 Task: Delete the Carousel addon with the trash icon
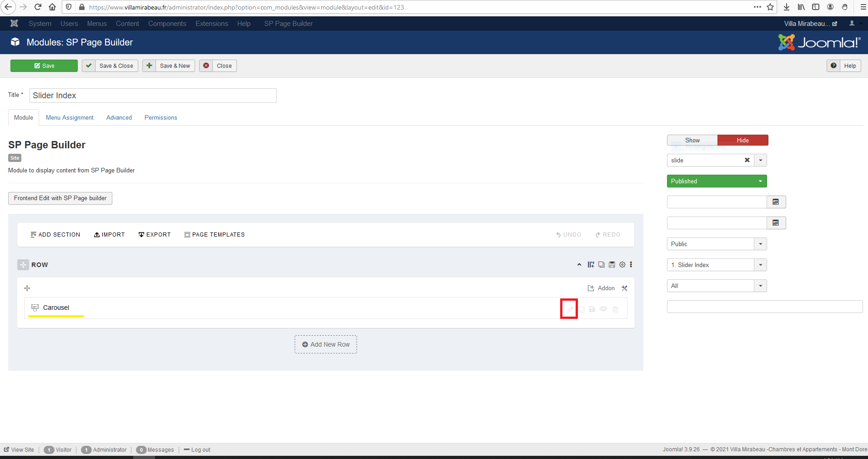615,309
